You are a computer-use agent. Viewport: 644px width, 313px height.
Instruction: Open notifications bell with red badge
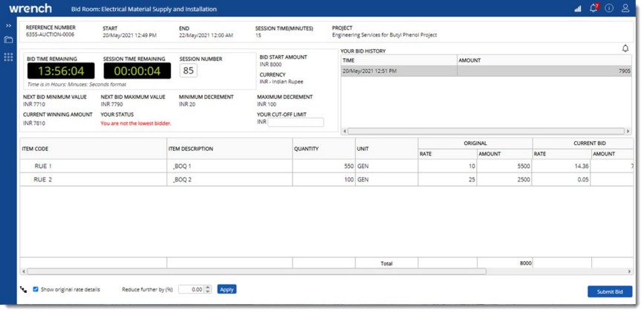click(x=593, y=8)
